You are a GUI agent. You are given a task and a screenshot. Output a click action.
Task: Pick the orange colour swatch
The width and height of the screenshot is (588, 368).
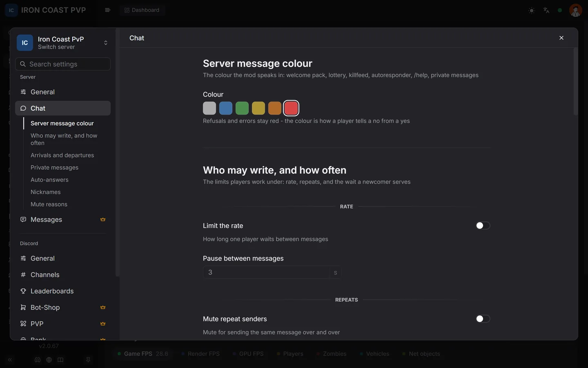[x=275, y=108]
